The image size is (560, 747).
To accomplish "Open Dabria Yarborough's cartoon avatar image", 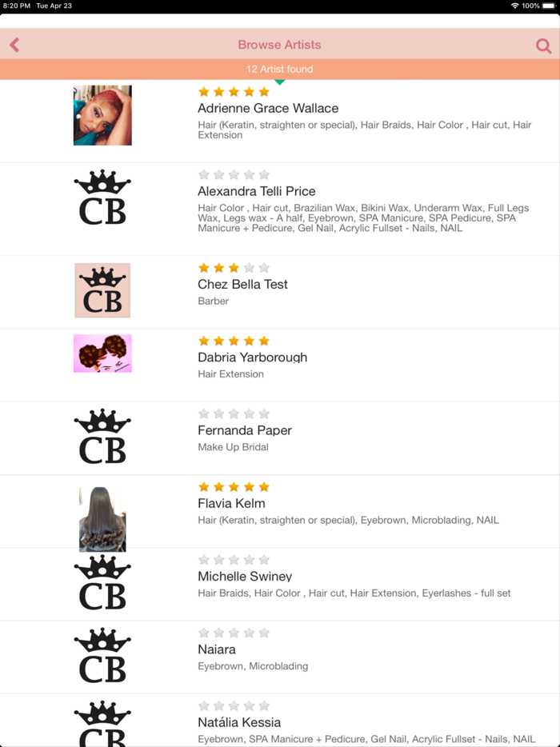I will (102, 354).
